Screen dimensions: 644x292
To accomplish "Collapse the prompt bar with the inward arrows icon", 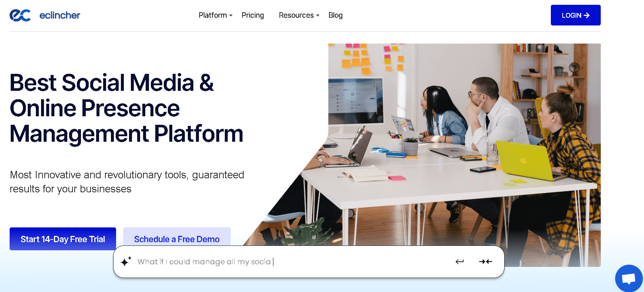I will point(485,262).
